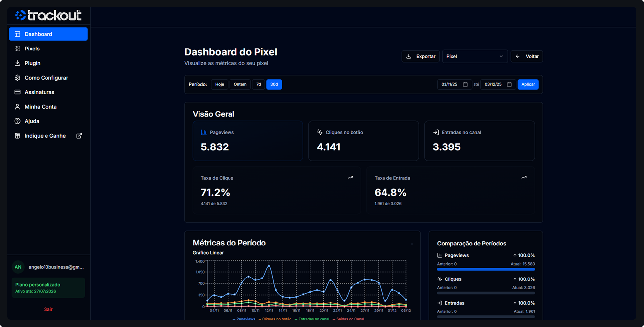Select the Hoje period filter
This screenshot has height=327, width=644.
coord(220,84)
